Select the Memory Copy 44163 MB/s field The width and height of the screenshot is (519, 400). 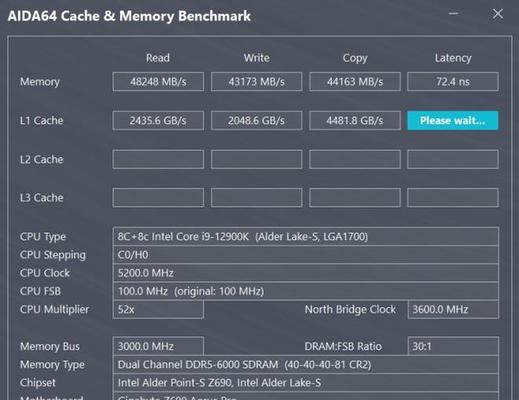355,82
